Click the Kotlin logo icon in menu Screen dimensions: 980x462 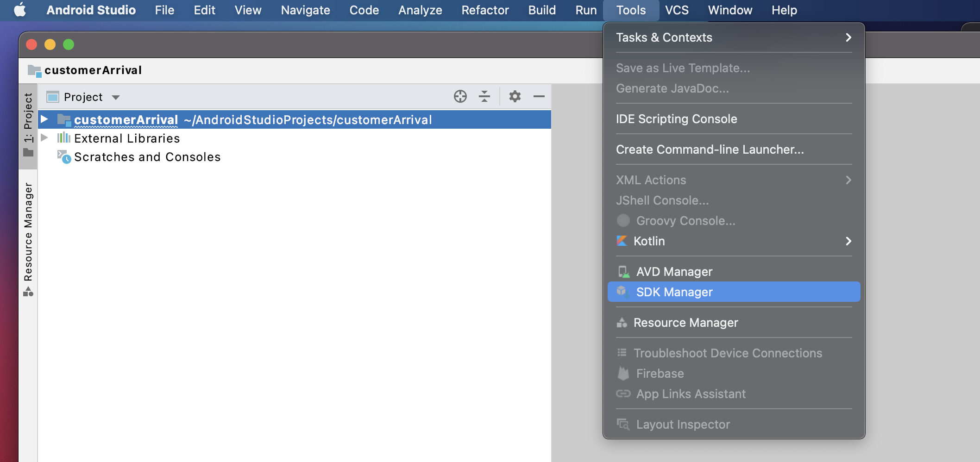point(622,241)
